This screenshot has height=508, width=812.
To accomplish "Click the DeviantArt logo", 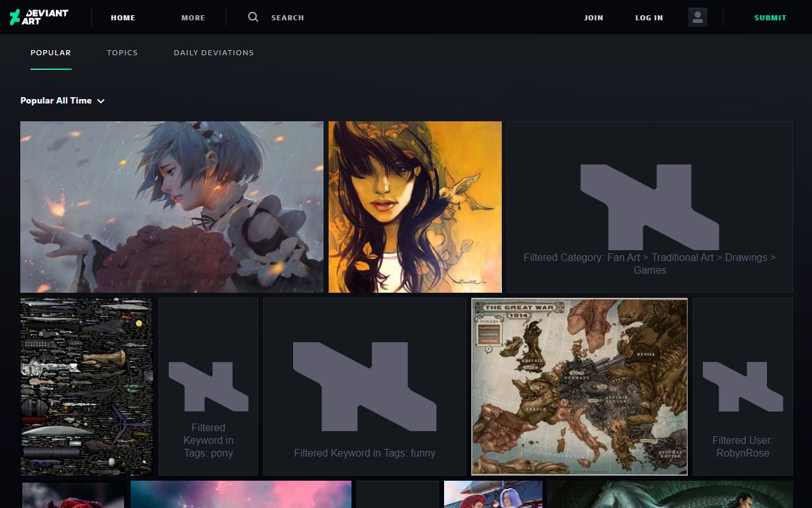I will (x=39, y=17).
